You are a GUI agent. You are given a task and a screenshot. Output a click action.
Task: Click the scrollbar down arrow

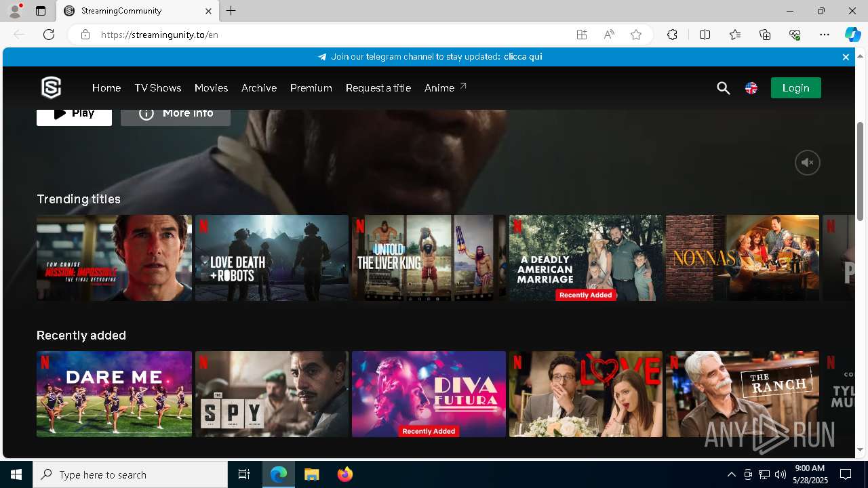coord(860,450)
